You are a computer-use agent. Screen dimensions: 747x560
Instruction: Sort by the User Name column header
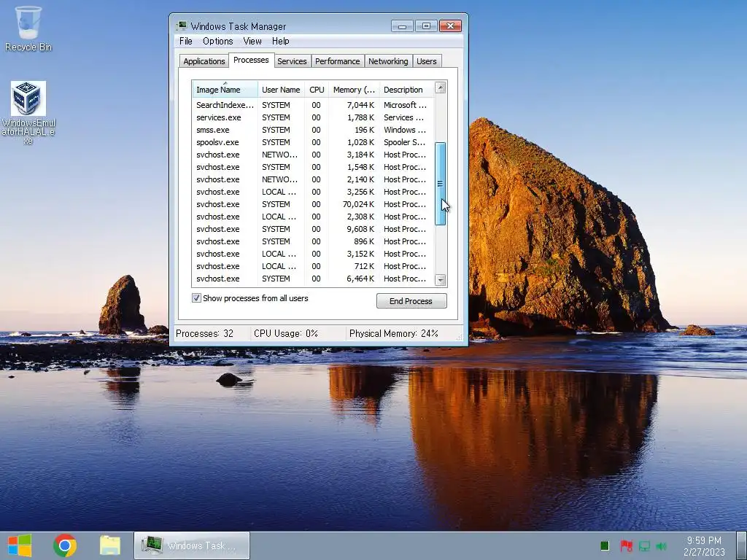[281, 90]
